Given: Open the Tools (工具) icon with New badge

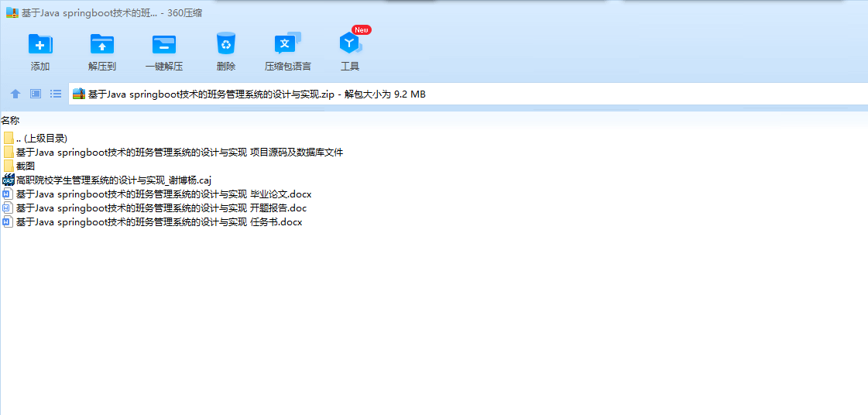Looking at the screenshot, I should pos(351,42).
